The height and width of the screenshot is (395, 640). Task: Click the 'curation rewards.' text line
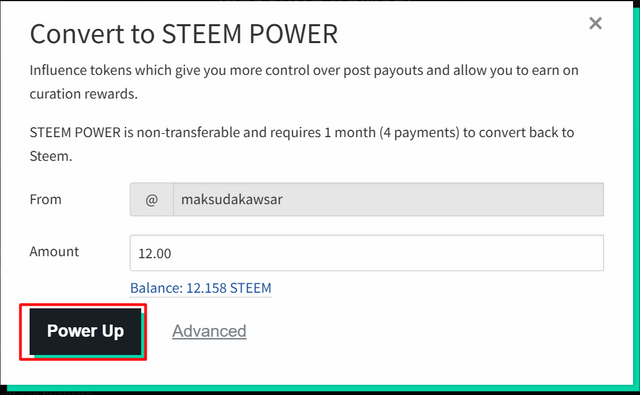[84, 94]
